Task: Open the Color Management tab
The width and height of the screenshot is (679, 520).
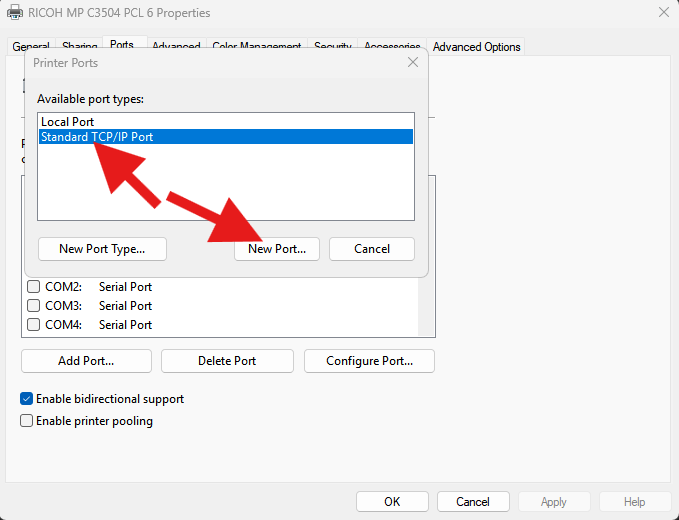Action: coord(256,46)
